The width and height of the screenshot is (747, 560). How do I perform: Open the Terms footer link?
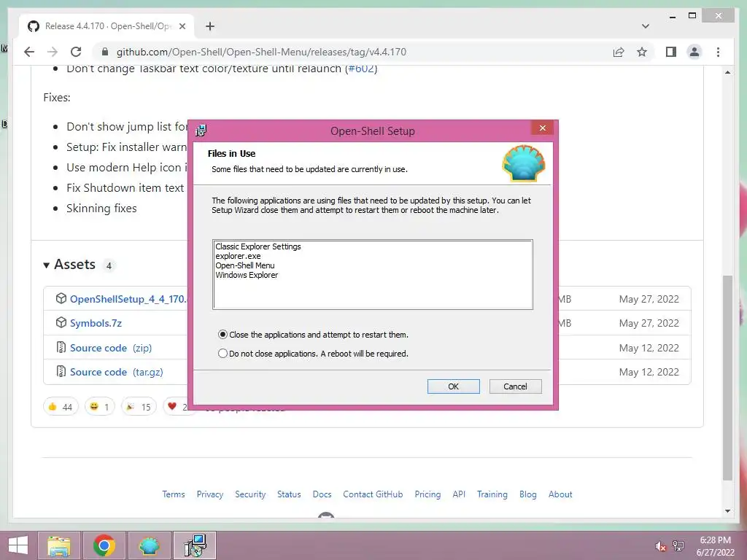point(174,494)
